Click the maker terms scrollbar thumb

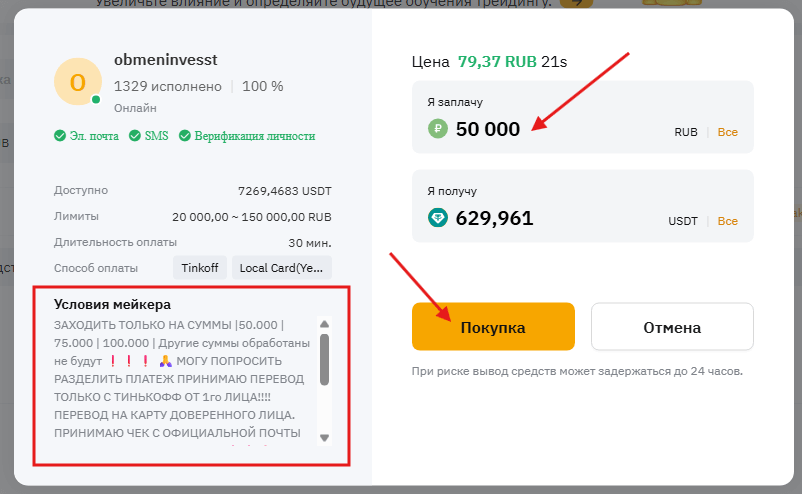324,359
